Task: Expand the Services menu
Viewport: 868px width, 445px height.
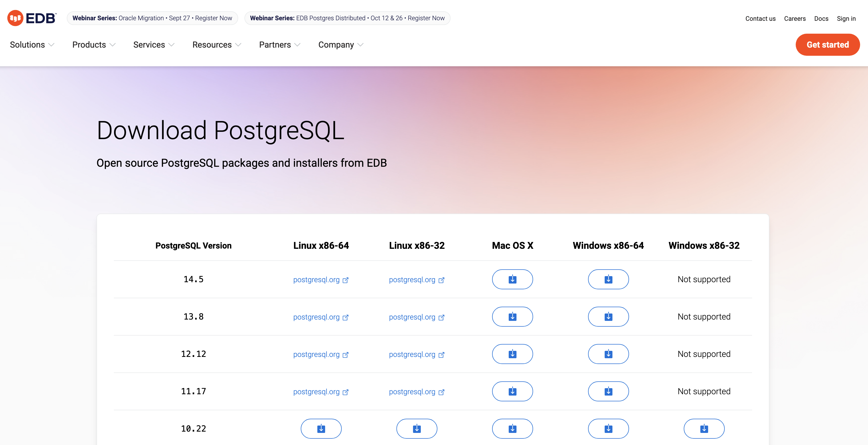Action: tap(154, 45)
